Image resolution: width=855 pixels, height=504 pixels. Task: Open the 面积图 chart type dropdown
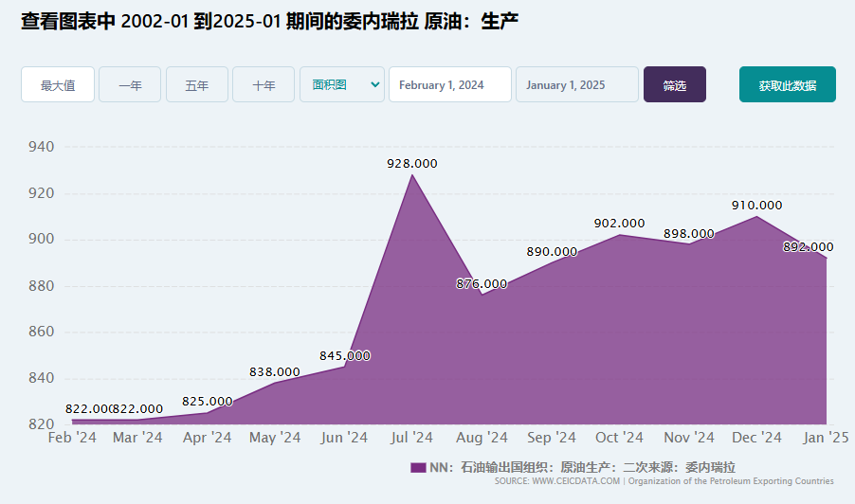coord(341,84)
